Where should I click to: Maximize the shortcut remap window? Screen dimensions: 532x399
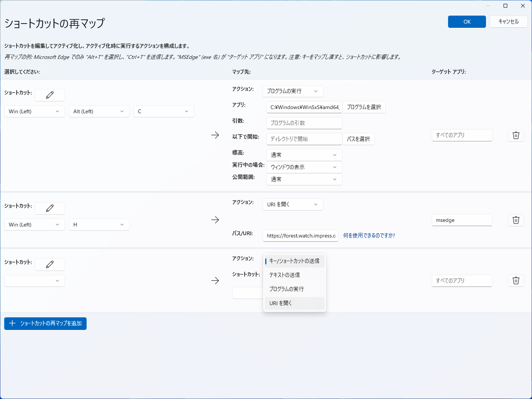pos(505,6)
